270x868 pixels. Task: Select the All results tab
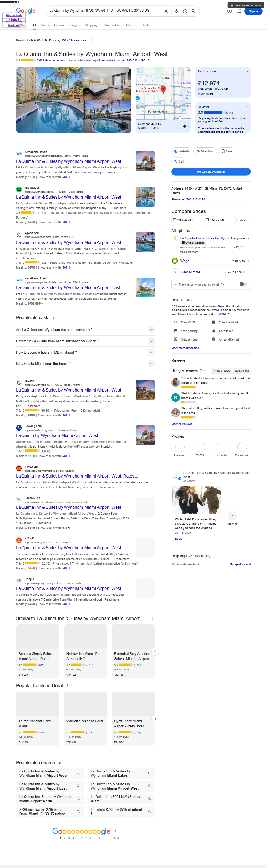(34, 25)
